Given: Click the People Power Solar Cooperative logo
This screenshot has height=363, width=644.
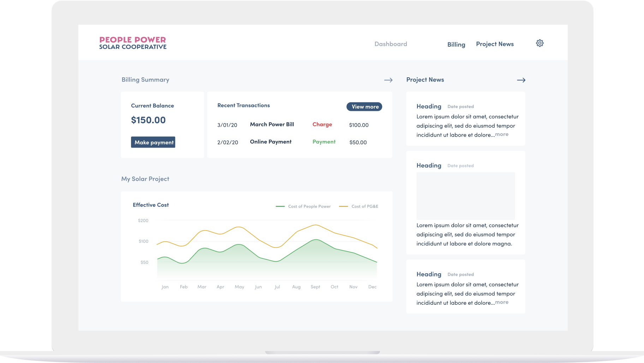Looking at the screenshot, I should pos(133,43).
